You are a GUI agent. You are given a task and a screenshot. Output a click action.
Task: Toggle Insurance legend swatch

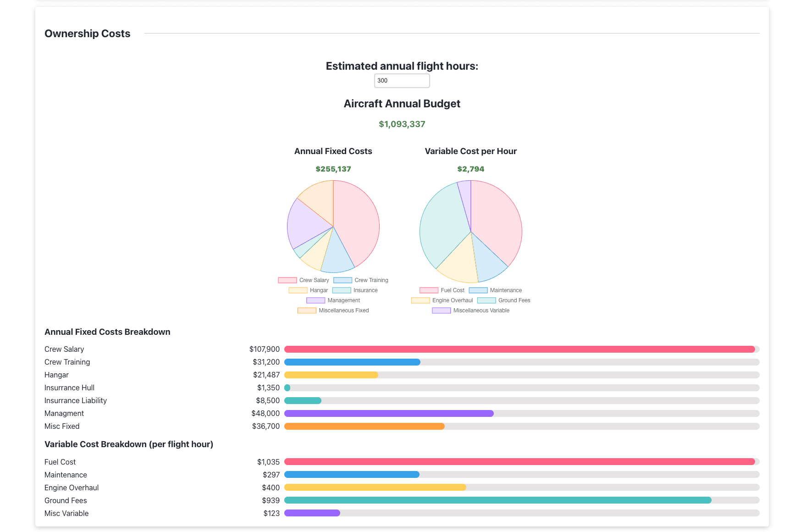point(342,290)
